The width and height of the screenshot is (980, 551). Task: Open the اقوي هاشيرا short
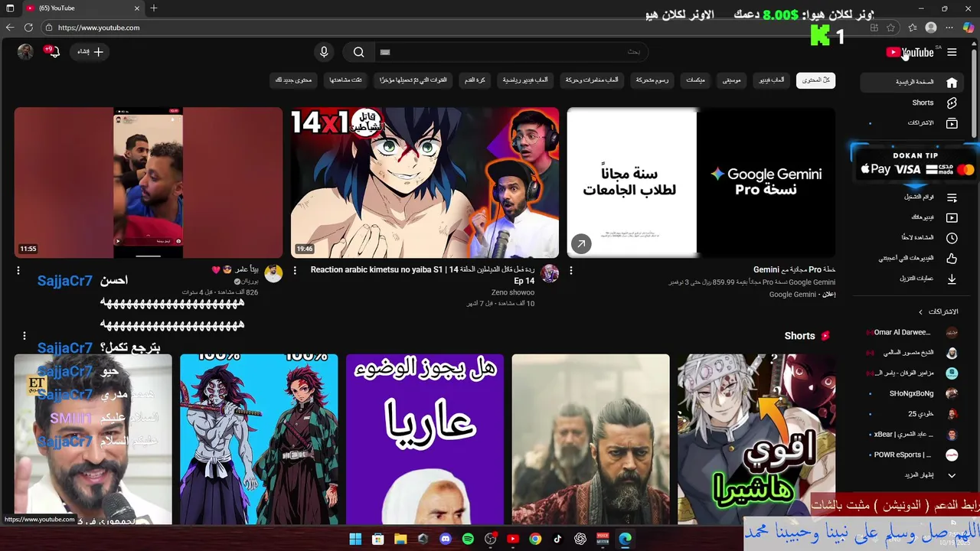click(756, 439)
